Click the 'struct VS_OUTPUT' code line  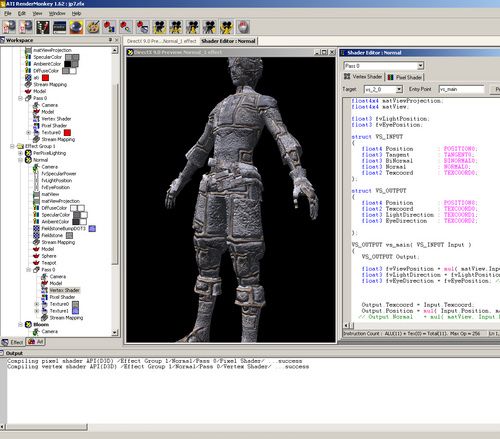379,191
